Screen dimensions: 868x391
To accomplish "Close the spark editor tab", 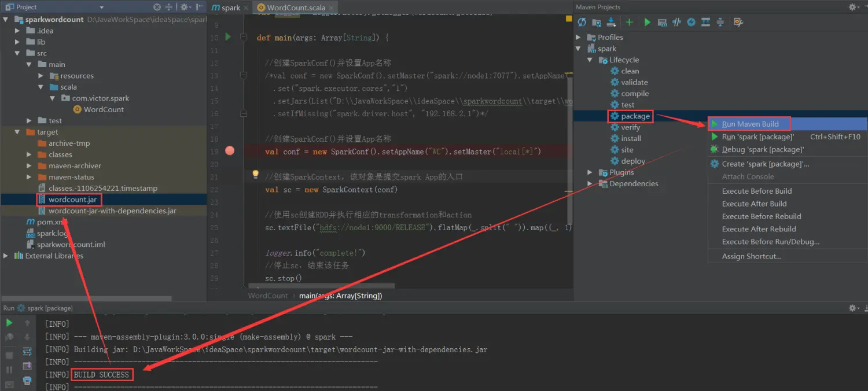I will pyautogui.click(x=245, y=8).
